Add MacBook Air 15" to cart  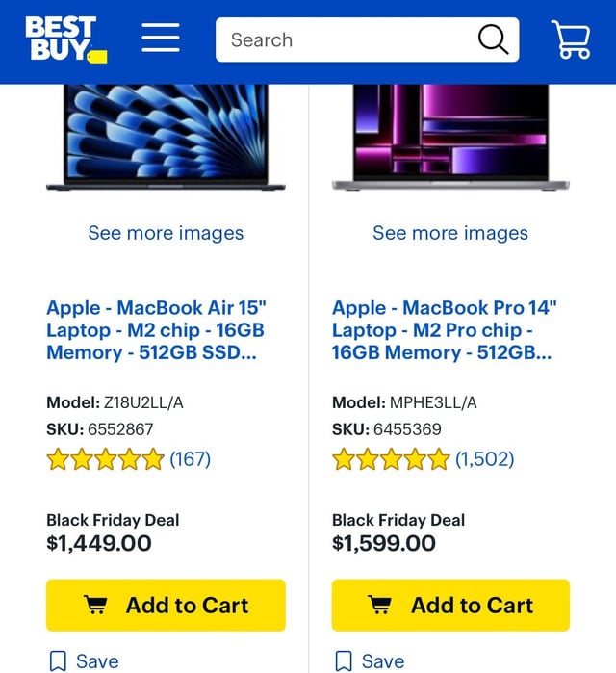point(166,605)
